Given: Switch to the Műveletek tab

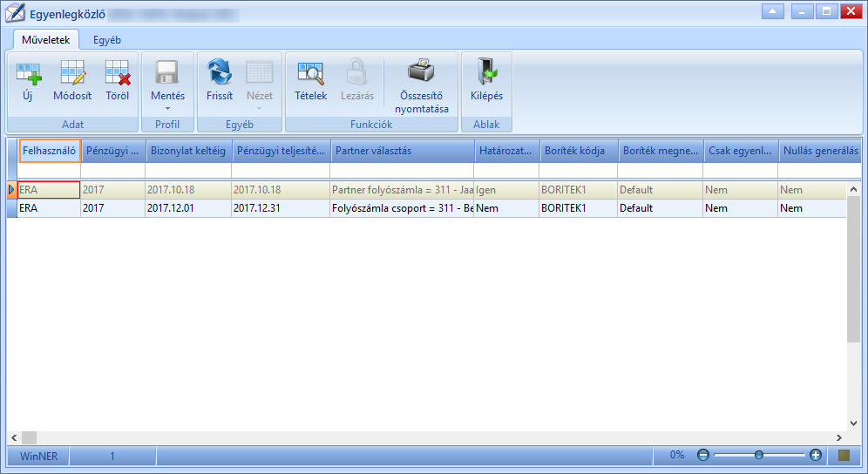Looking at the screenshot, I should coord(46,40).
